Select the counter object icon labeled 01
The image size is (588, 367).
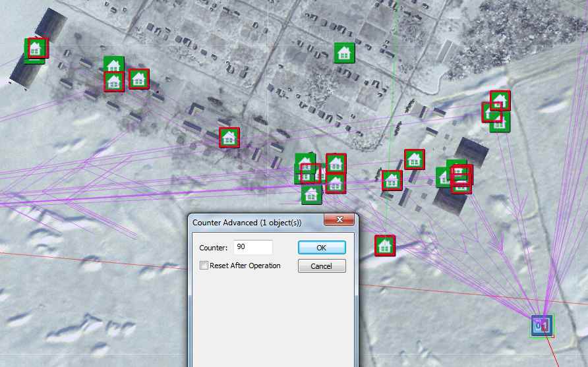tap(541, 325)
